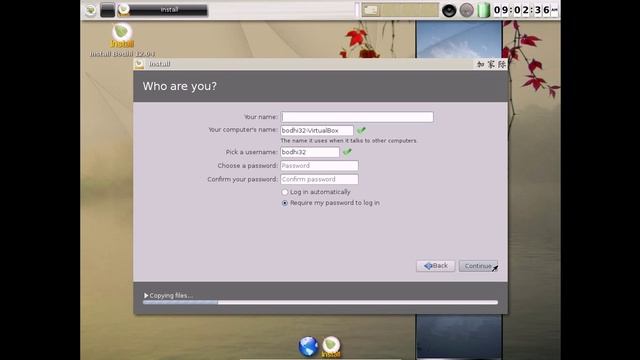Click the installation progress bar
This screenshot has height=360, width=640.
[320, 302]
